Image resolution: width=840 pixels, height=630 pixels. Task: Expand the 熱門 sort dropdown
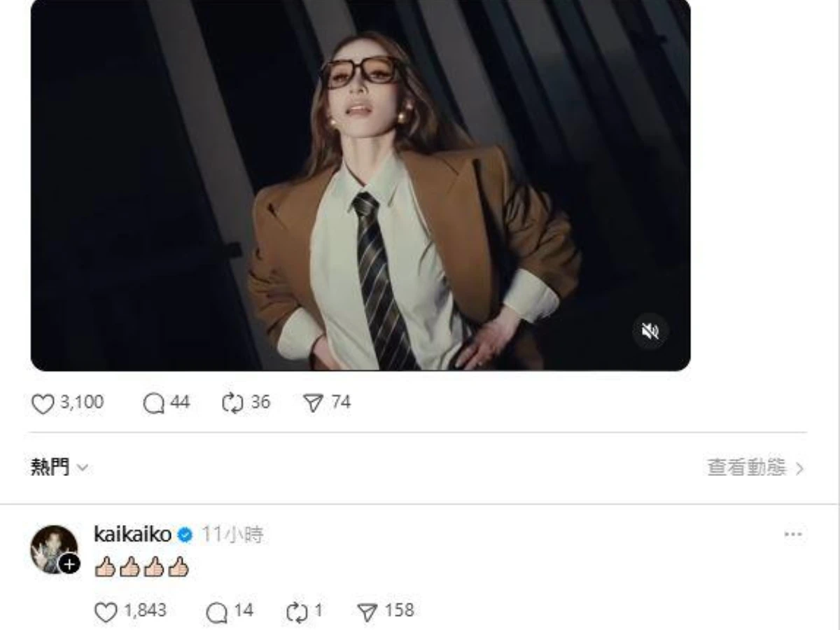59,468
